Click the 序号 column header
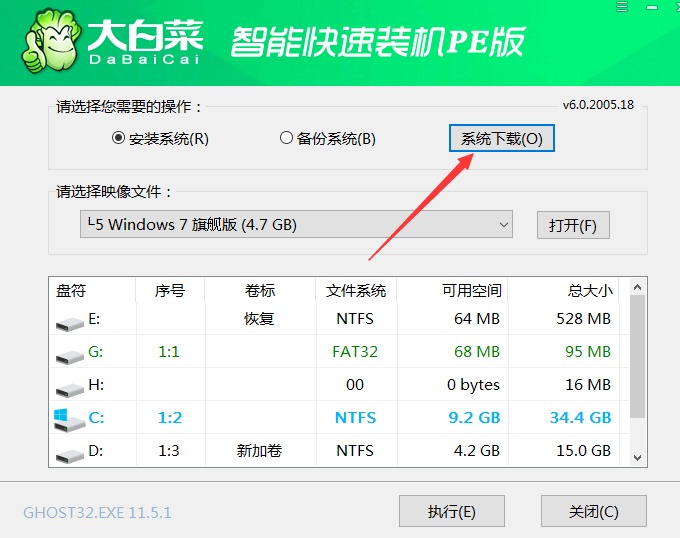Viewport: 680px width, 538px height. [170, 290]
